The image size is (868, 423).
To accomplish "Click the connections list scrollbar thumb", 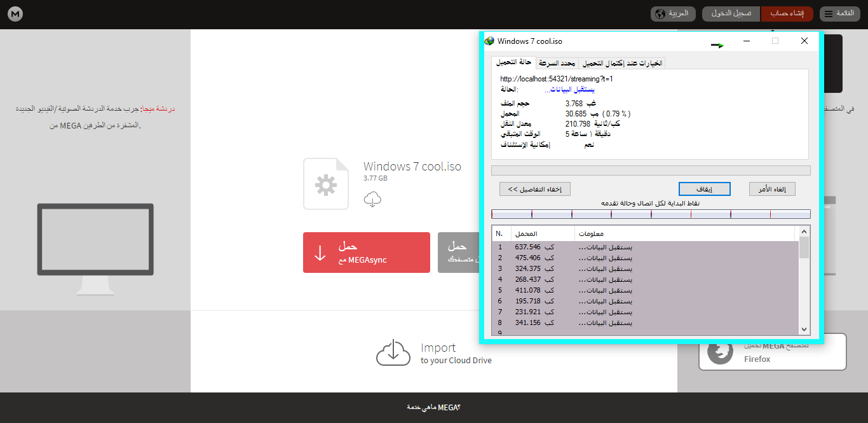I will coord(804,247).
